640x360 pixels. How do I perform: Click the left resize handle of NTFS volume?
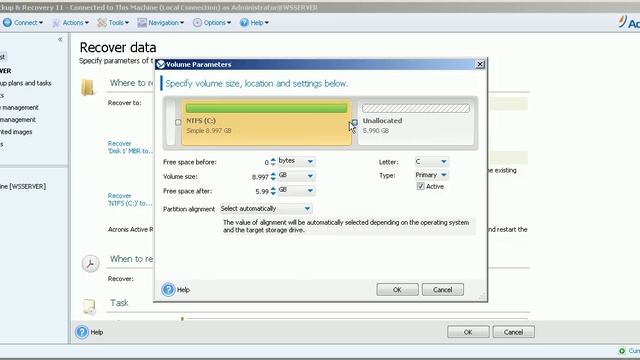178,122
